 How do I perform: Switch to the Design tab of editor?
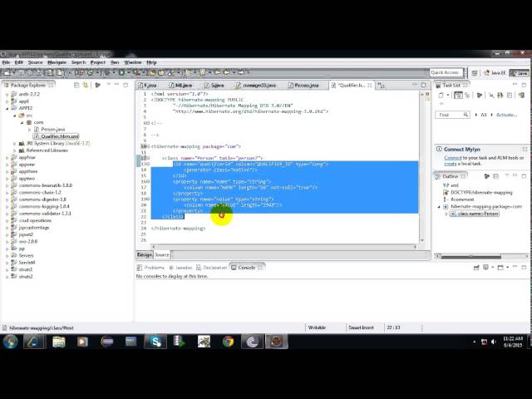click(145, 255)
